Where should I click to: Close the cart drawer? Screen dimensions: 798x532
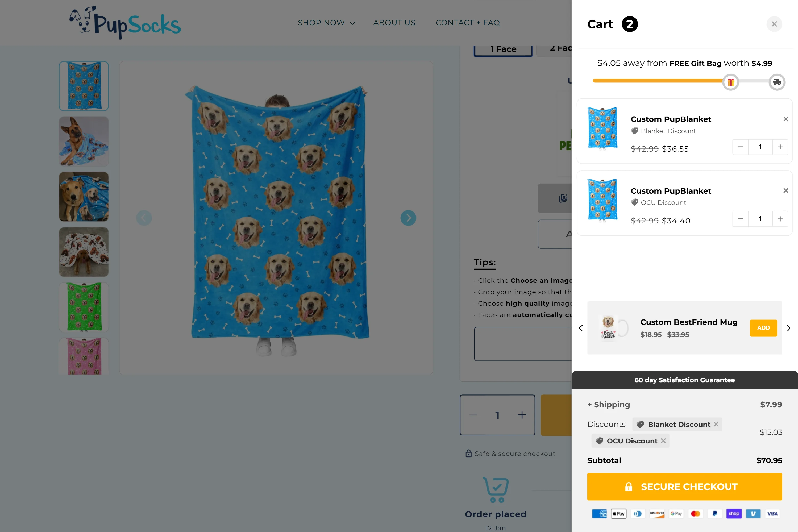(x=774, y=24)
